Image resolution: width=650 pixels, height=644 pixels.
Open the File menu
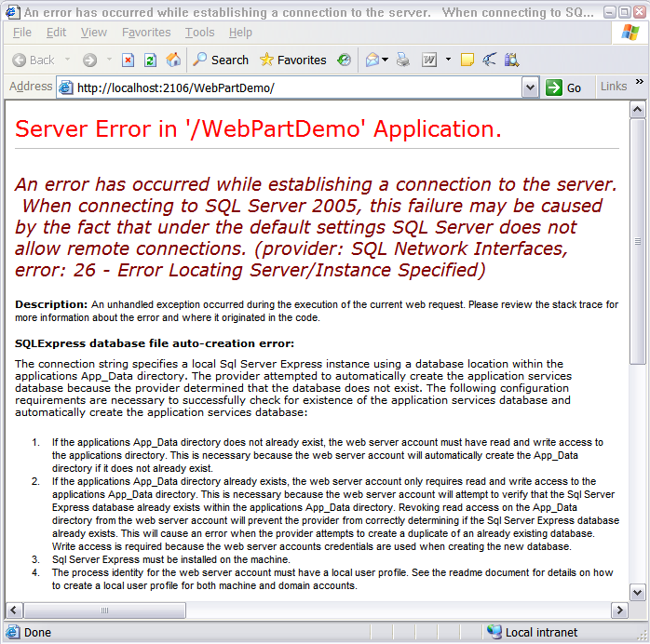click(22, 33)
